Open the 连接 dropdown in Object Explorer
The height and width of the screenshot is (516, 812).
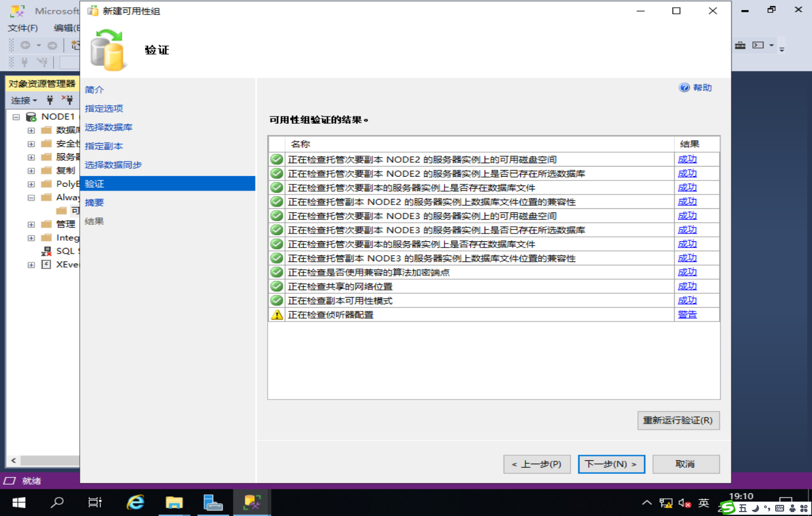24,100
